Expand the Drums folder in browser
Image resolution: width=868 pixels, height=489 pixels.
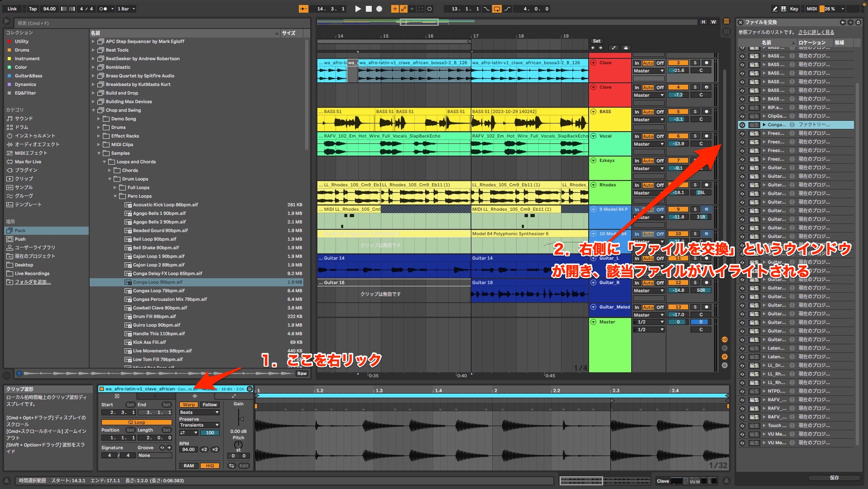click(x=99, y=128)
